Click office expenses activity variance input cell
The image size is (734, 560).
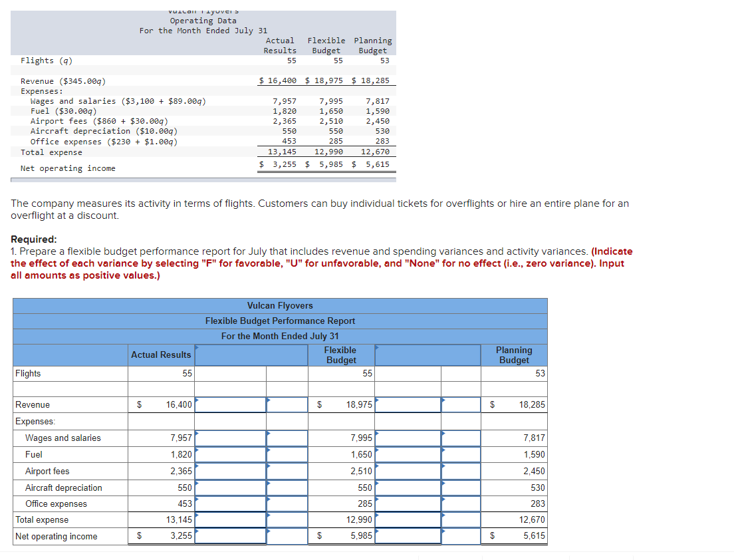click(408, 504)
